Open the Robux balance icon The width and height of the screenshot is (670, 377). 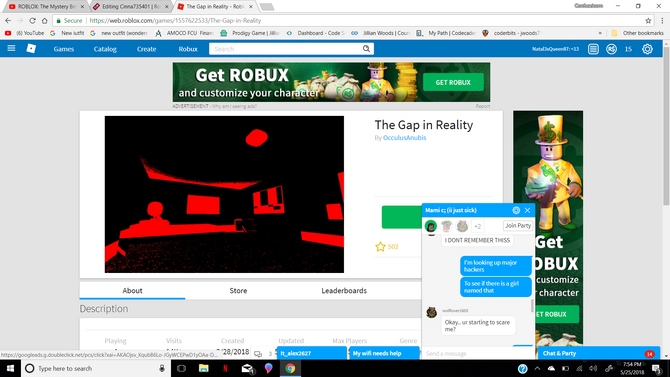(611, 49)
